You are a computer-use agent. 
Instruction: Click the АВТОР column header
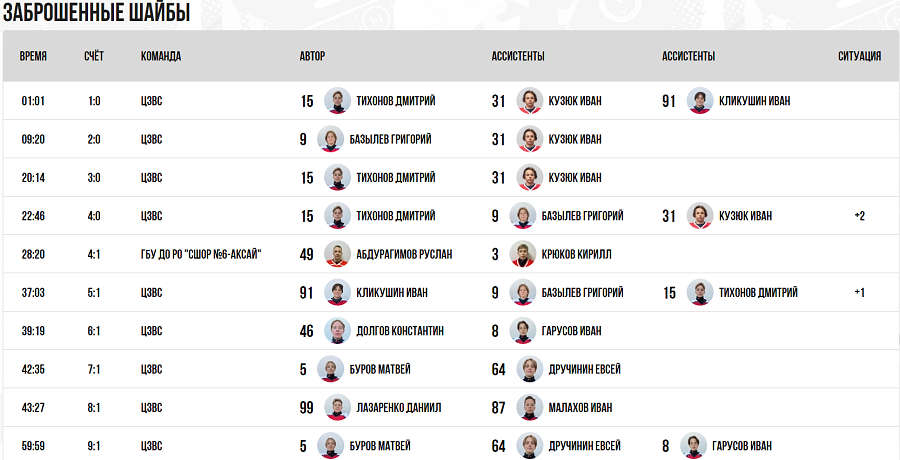click(x=312, y=56)
